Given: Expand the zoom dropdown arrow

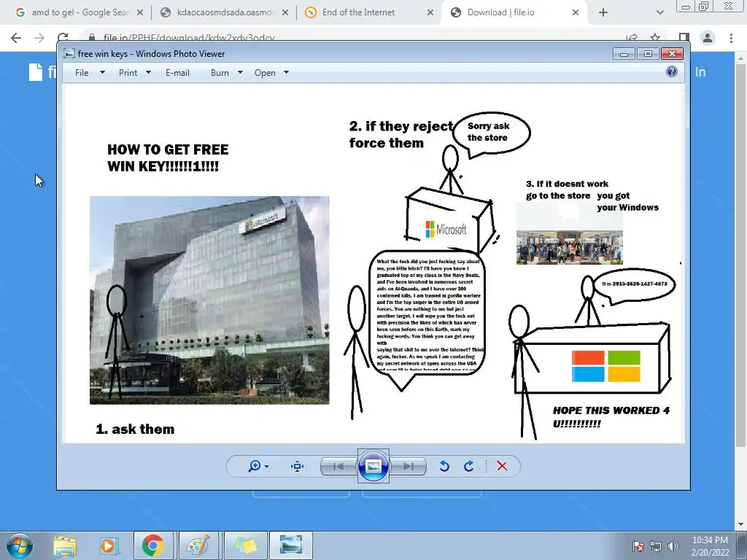Looking at the screenshot, I should tap(266, 466).
